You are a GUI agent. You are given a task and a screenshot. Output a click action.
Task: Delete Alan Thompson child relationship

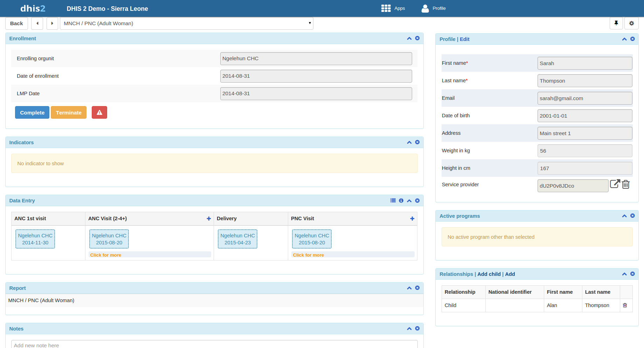pyautogui.click(x=625, y=305)
